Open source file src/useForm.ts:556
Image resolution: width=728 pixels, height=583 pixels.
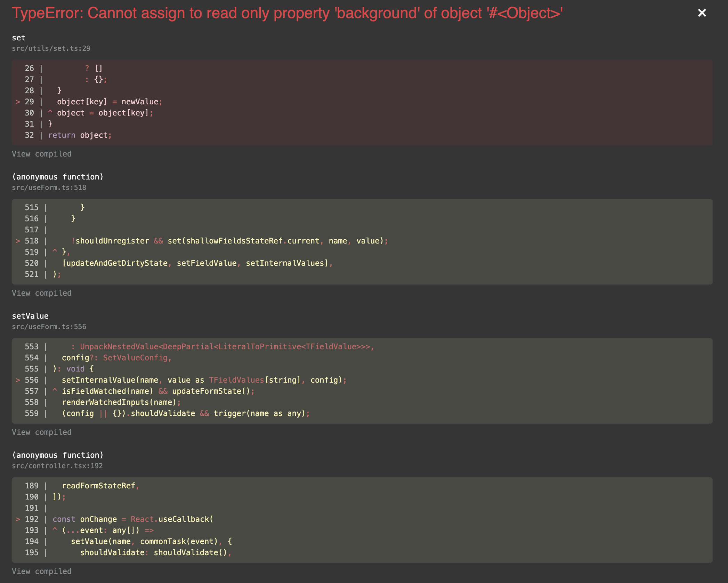(48, 326)
